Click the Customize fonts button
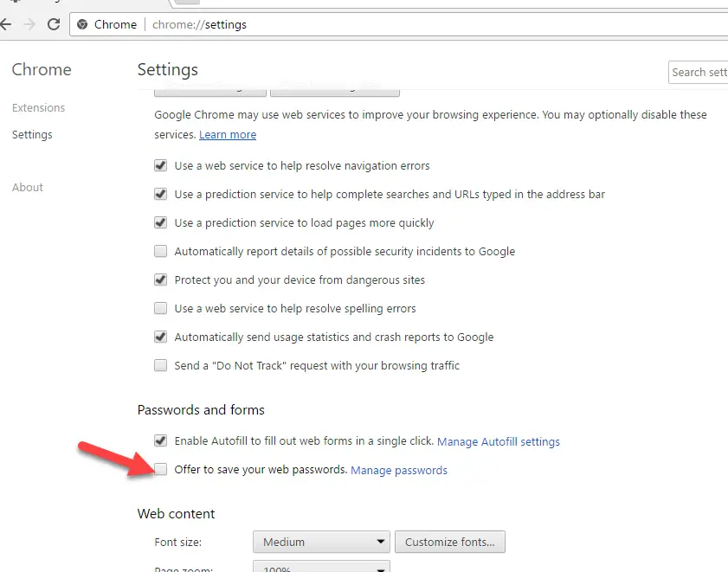728x572 pixels. (x=450, y=542)
